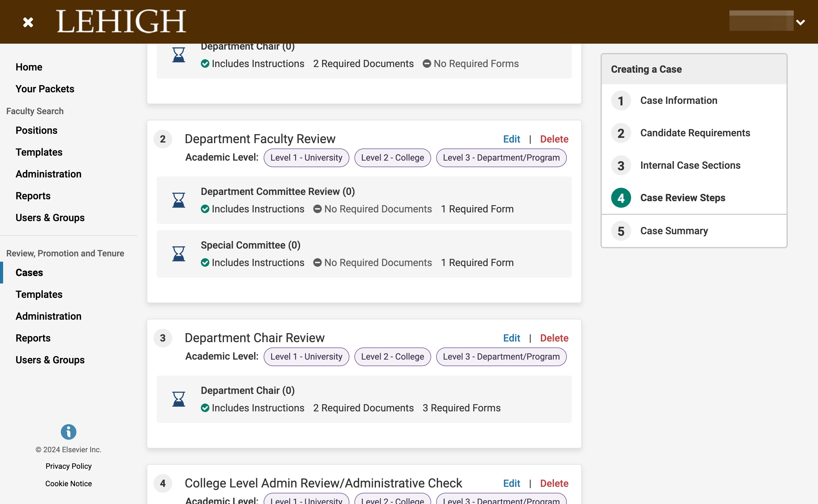The width and height of the screenshot is (818, 504).
Task: Open the Privacy Policy link
Action: click(68, 466)
